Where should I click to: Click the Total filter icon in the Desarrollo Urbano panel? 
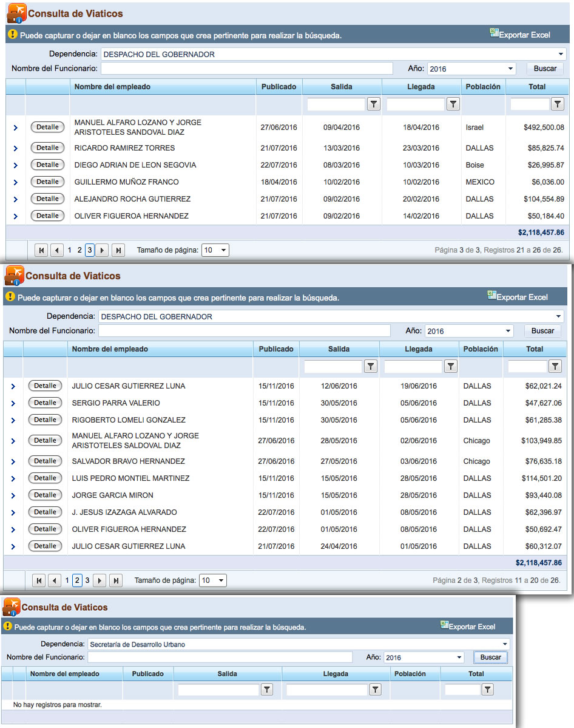tap(487, 690)
